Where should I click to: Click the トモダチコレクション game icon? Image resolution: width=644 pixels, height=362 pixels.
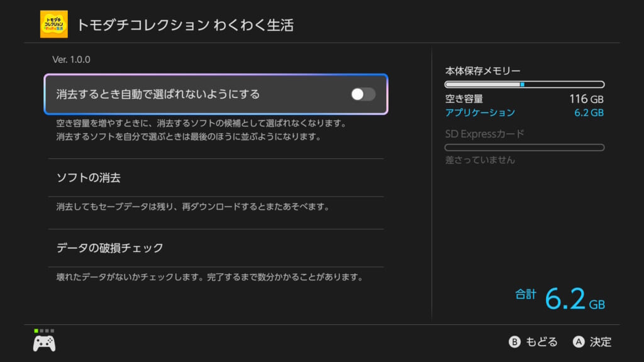tap(54, 25)
